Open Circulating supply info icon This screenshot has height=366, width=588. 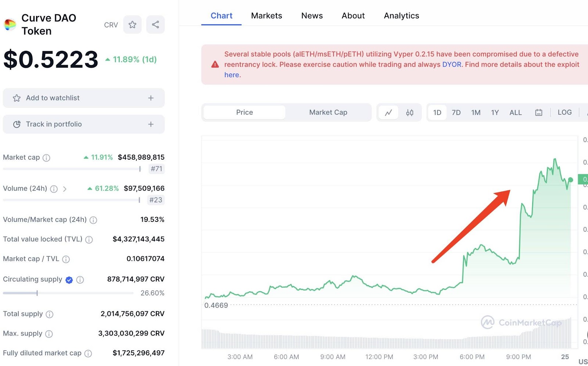coord(80,280)
